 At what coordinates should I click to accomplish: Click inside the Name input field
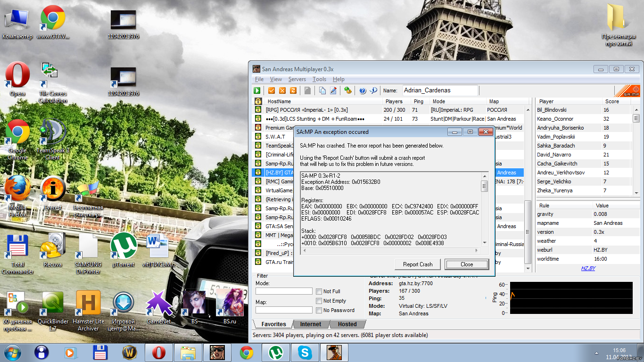click(x=440, y=90)
